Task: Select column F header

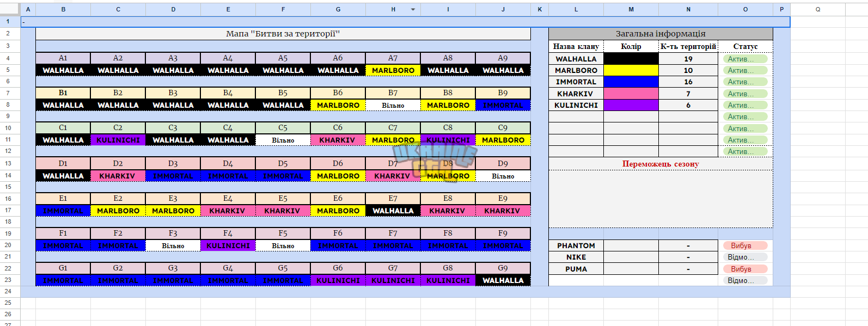Action: 283,9
